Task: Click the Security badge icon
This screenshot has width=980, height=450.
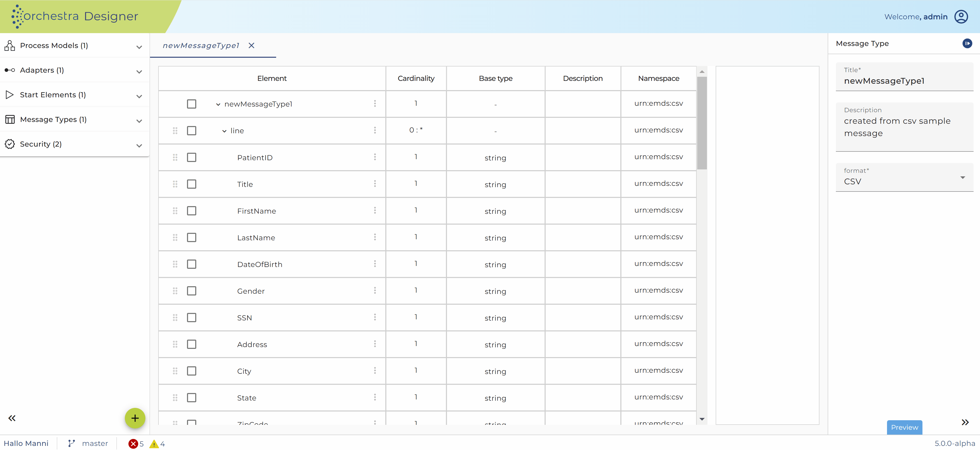Action: click(10, 144)
